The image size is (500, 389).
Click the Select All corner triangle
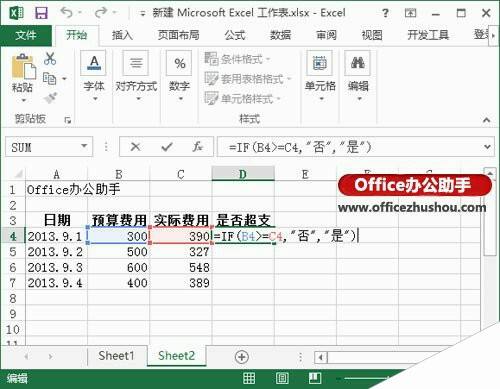coord(18,174)
